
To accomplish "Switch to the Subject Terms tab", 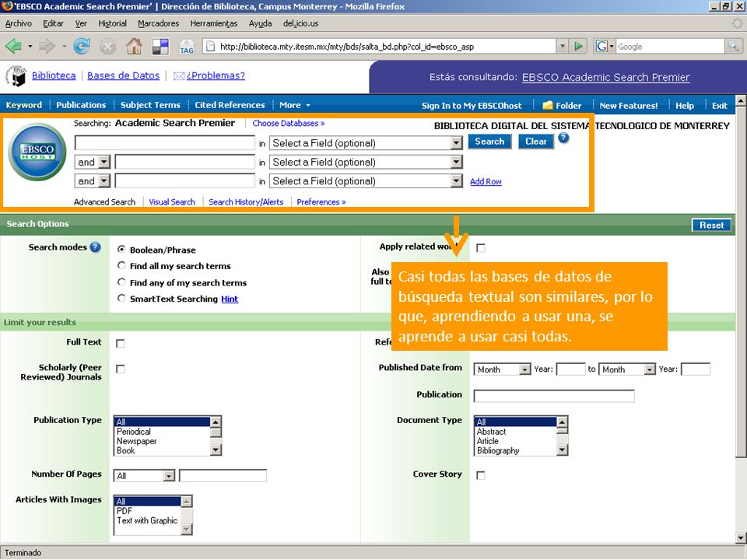I will click(x=150, y=105).
